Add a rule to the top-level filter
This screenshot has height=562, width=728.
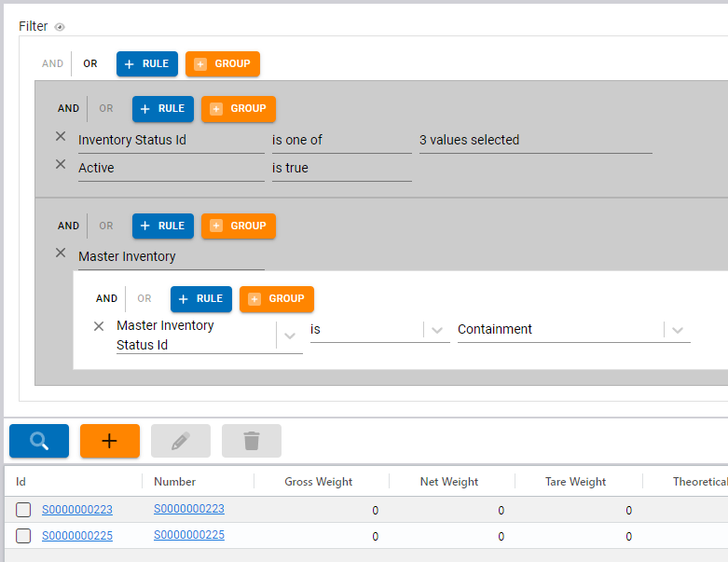click(x=147, y=63)
